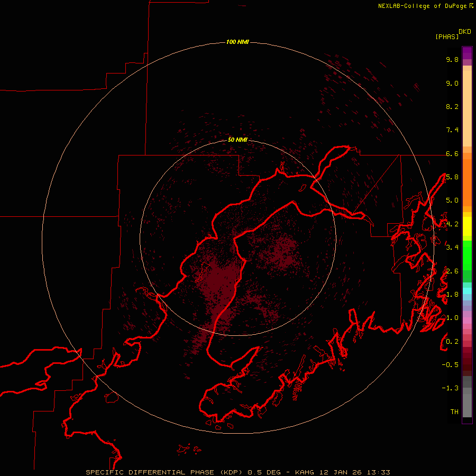Pick the bright green segment of the color bar
Image resolution: width=476 pixels, height=476 pixels.
[x=467, y=255]
